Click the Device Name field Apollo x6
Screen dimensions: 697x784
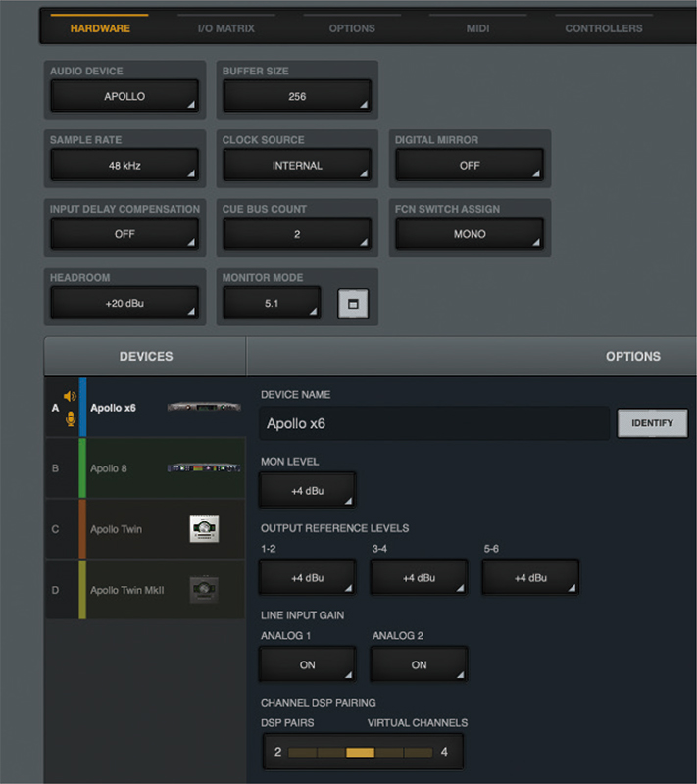pos(434,423)
